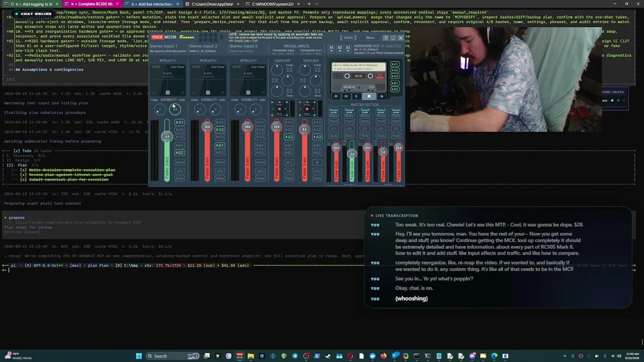644x362 pixels.
Task: Toggle B2 bus on Stereo Input 1
Action: pyautogui.click(x=180, y=153)
